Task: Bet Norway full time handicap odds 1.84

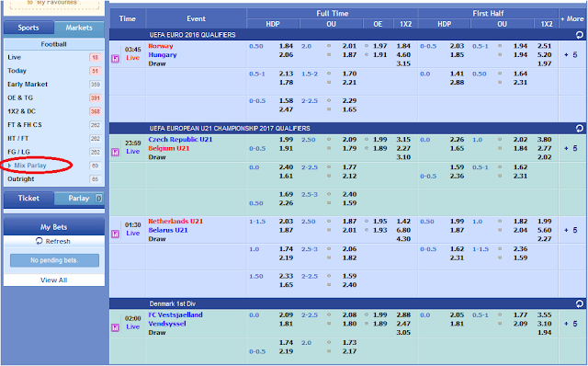Action: pos(286,46)
